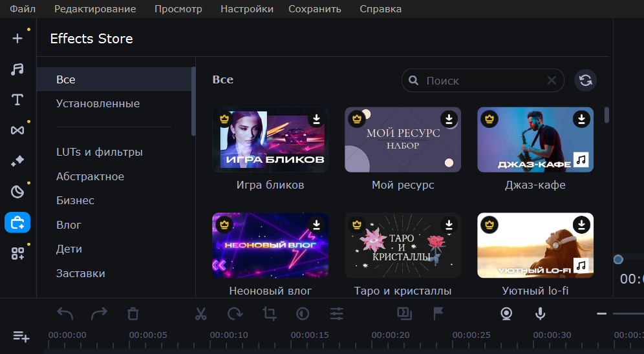Click the microphone voice-over icon
Screen dimensions: 644x354
(540, 314)
